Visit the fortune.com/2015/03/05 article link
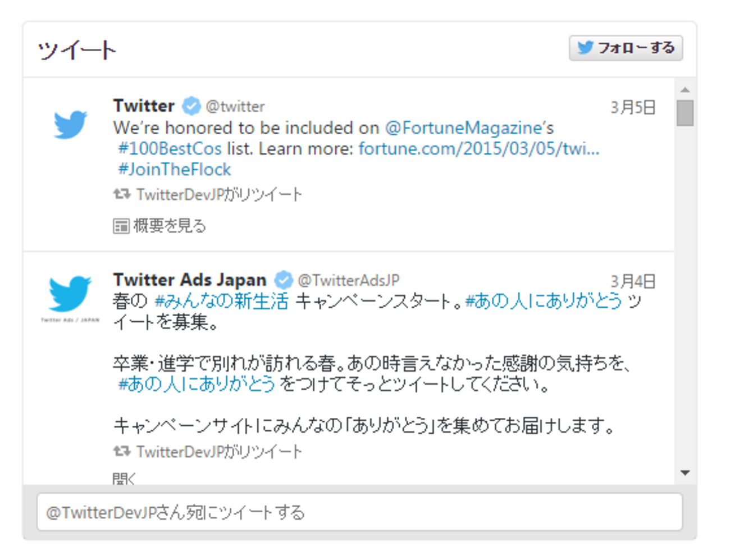This screenshot has height=560, width=730. coord(479,149)
